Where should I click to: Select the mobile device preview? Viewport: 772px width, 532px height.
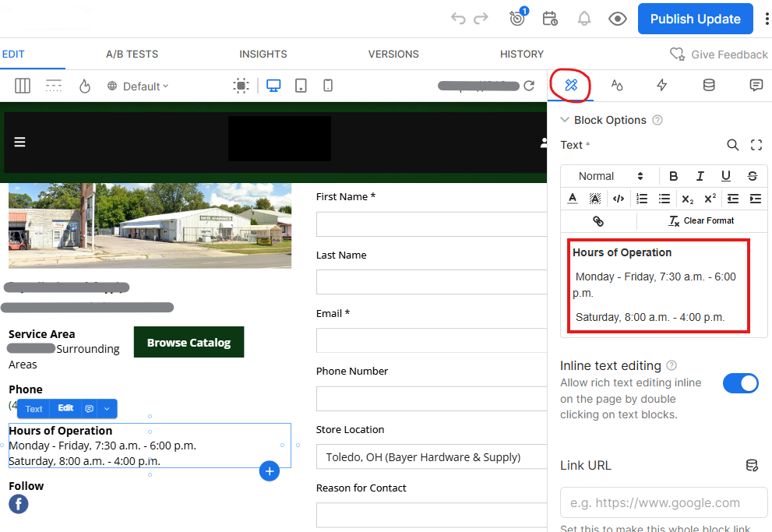pos(328,86)
